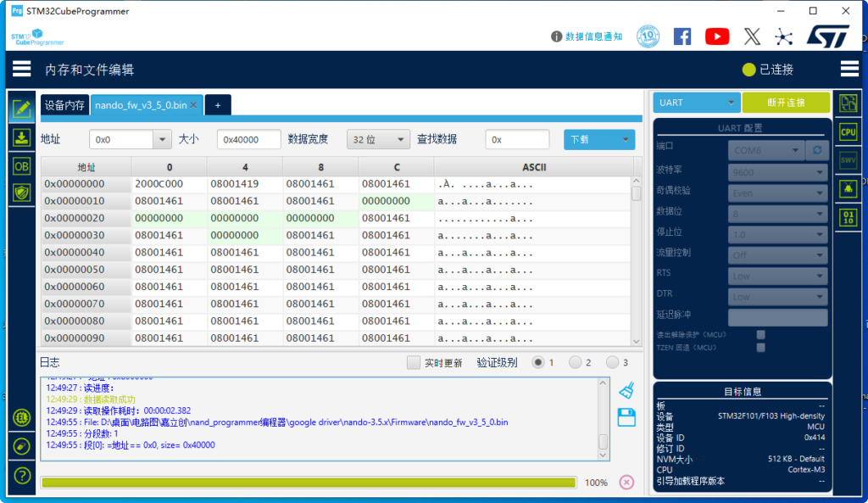
Task: Open the DTR Low dropdown
Action: click(x=778, y=297)
